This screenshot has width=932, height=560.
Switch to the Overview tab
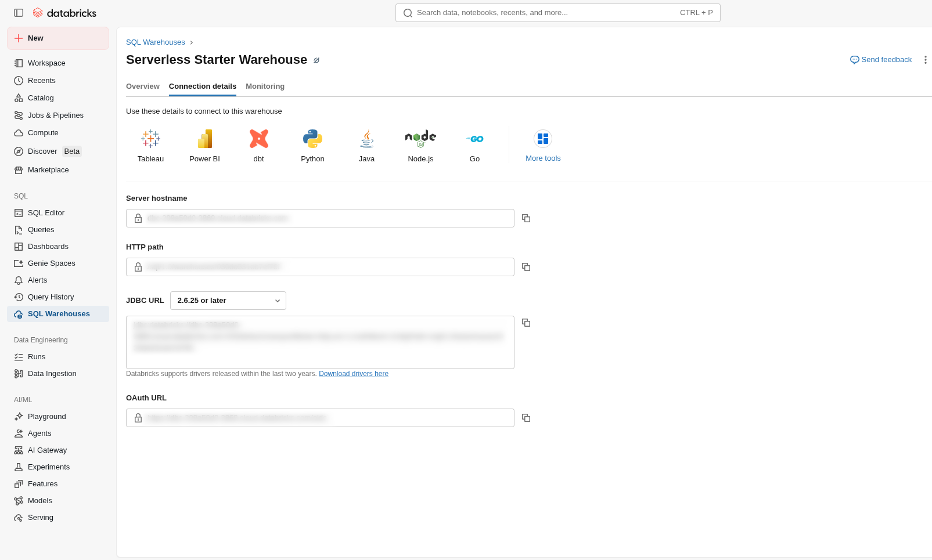pyautogui.click(x=143, y=86)
